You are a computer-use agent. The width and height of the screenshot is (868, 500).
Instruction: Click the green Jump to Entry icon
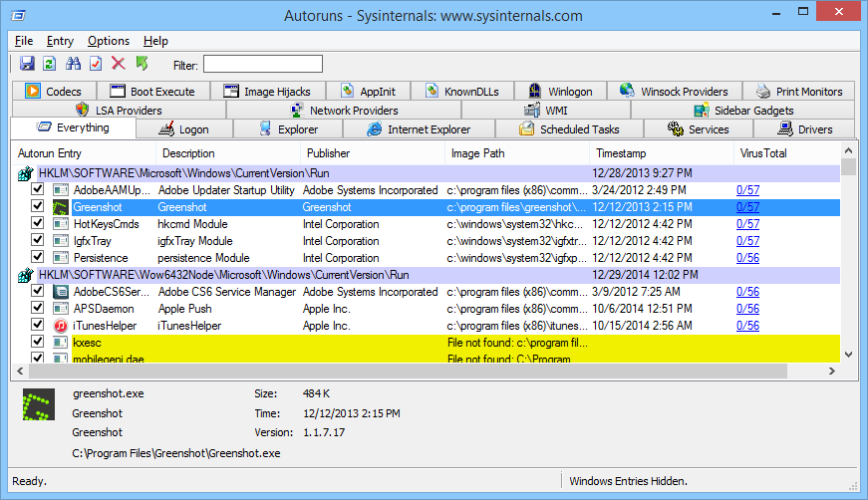point(143,64)
